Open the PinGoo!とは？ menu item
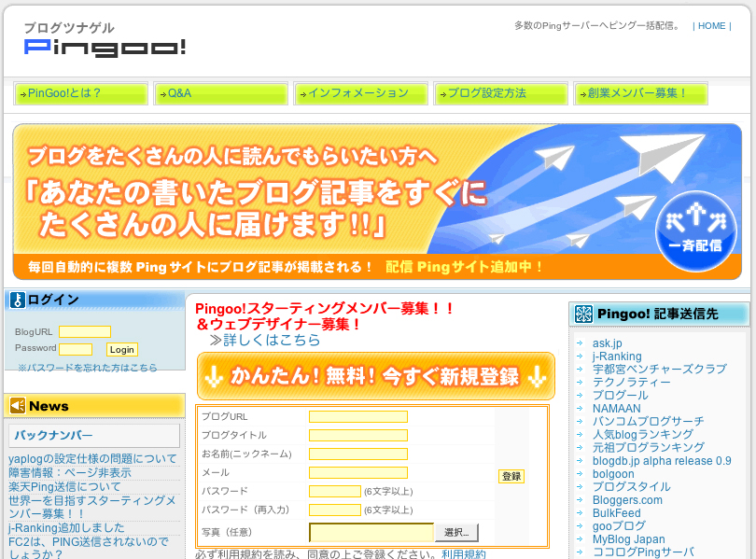The width and height of the screenshot is (756, 559). tap(81, 93)
